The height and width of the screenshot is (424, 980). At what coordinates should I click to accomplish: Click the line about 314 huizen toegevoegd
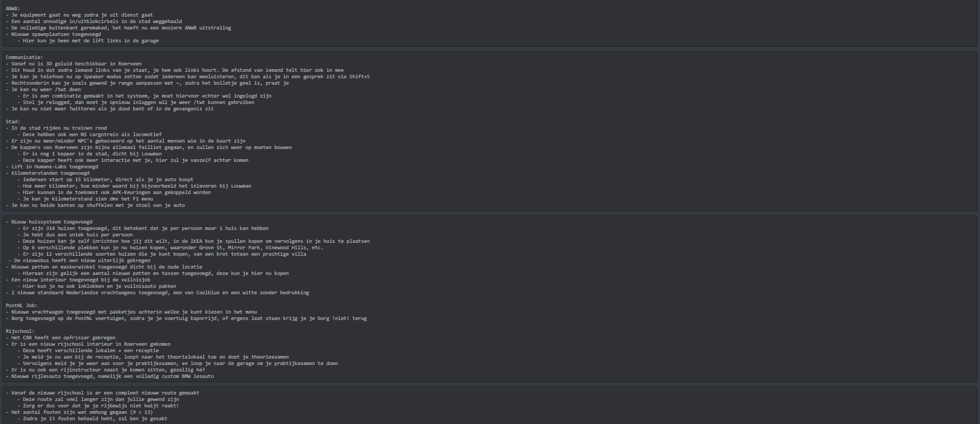coord(145,228)
